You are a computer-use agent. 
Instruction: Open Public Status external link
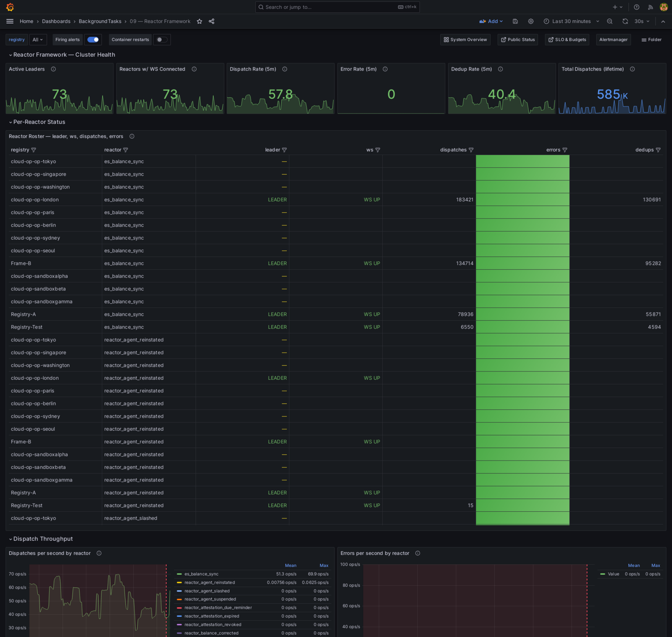(x=518, y=40)
